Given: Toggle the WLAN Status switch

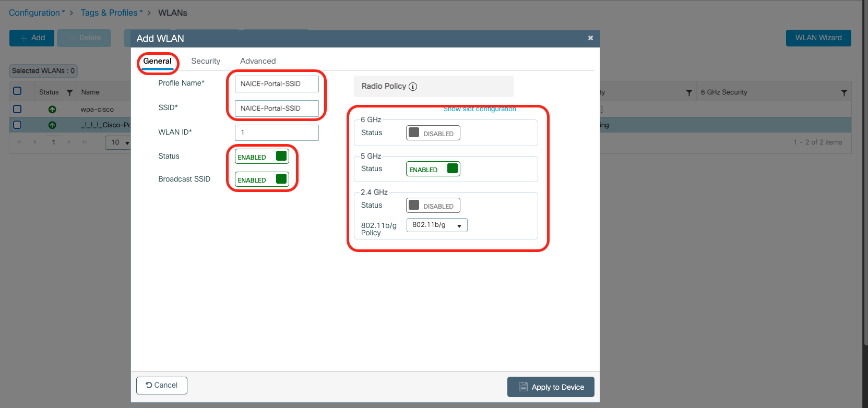Looking at the screenshot, I should tap(262, 157).
